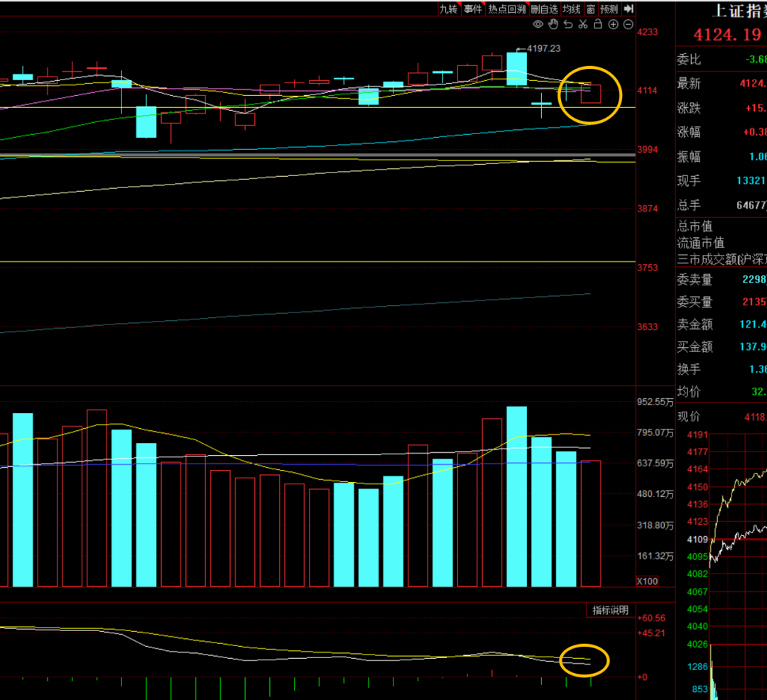Toggle 均线 moving average lines
The image size is (767, 700).
571,9
